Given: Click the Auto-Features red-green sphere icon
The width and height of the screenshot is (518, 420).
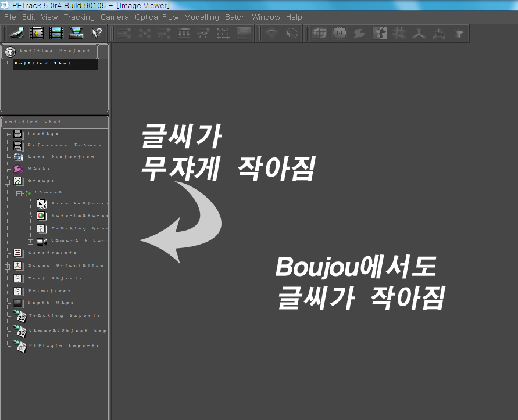Looking at the screenshot, I should click(41, 216).
